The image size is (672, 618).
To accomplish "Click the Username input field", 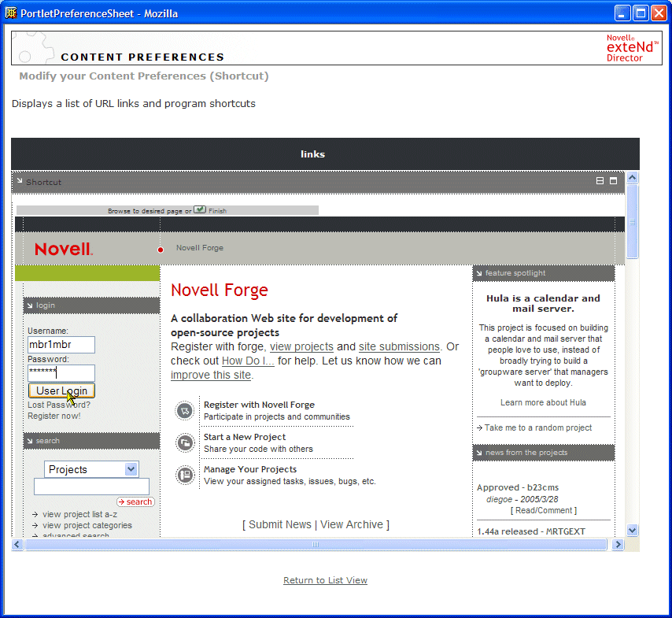I will pyautogui.click(x=61, y=344).
